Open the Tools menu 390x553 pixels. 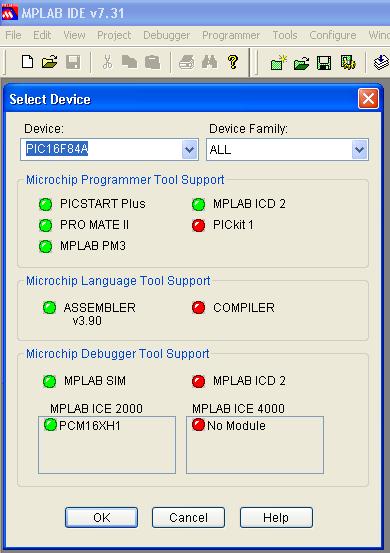coord(285,35)
